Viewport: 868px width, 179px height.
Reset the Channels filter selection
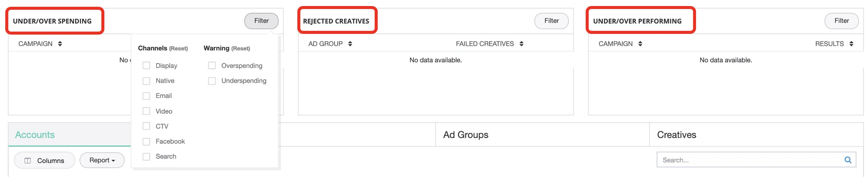tap(178, 49)
